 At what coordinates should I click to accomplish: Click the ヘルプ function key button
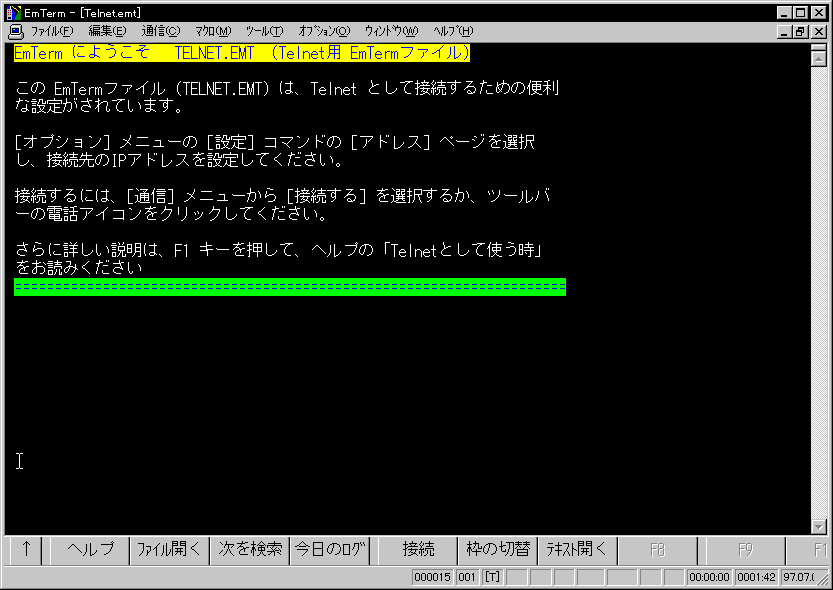pyautogui.click(x=90, y=549)
